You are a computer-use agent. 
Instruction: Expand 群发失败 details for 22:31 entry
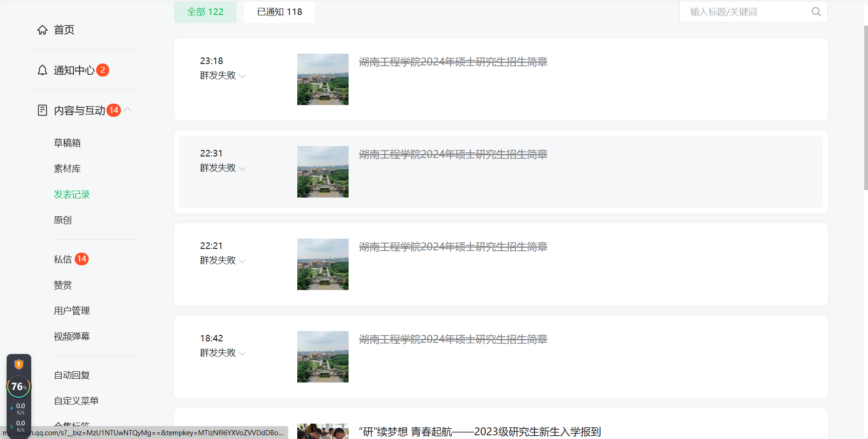coord(242,169)
